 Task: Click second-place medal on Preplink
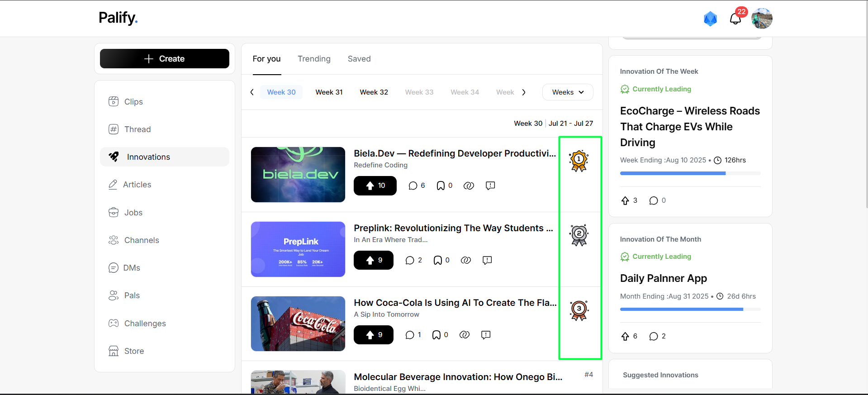(579, 235)
